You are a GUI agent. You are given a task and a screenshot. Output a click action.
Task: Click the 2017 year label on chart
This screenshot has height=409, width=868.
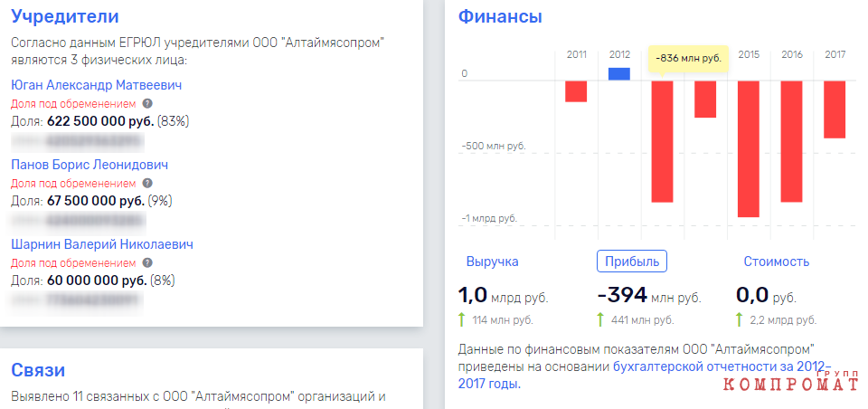coord(835,55)
